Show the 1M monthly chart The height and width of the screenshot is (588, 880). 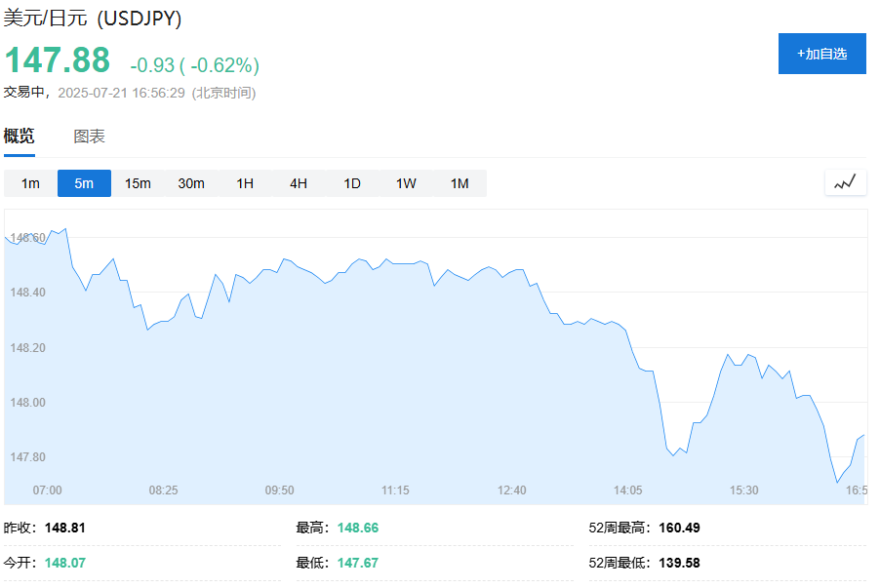click(460, 183)
